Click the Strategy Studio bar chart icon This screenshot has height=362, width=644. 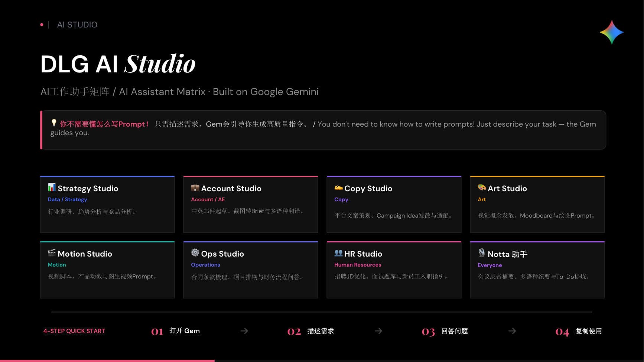click(x=52, y=187)
